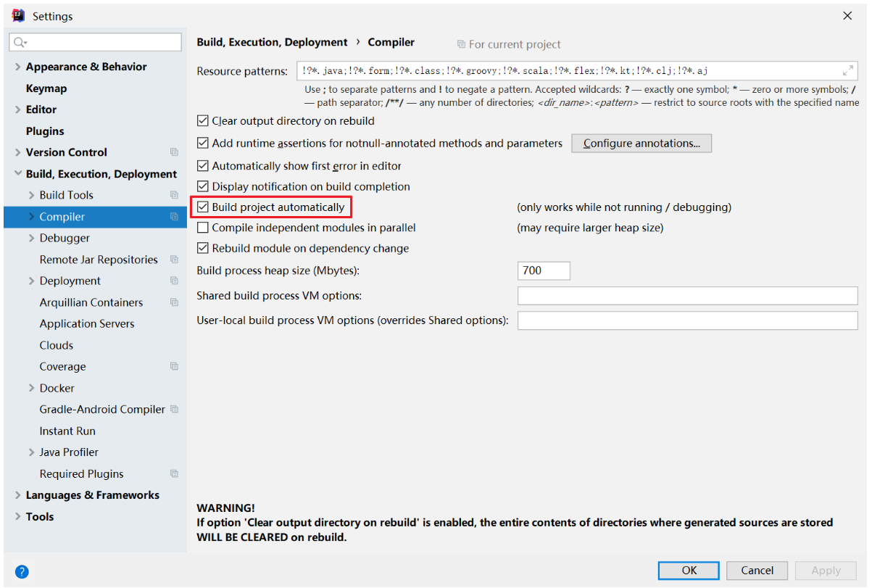Click Build, Execution, Deployment breadcrumb

pyautogui.click(x=273, y=43)
